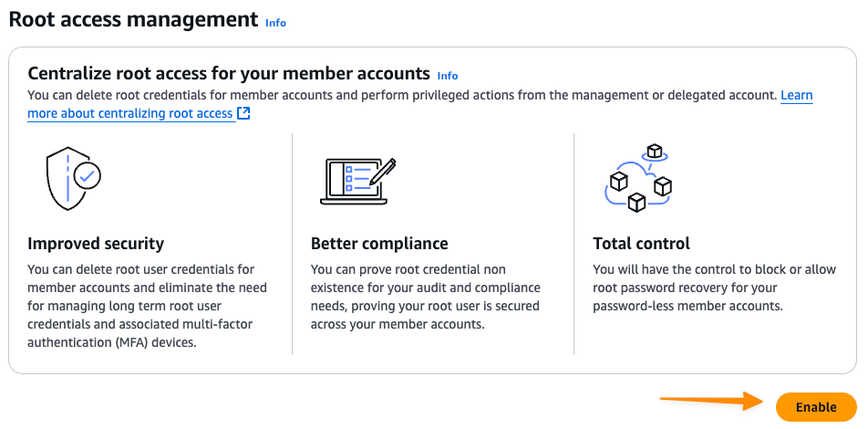Screen dimensions: 868x429
Task: Click the Enable button
Action: coord(815,407)
